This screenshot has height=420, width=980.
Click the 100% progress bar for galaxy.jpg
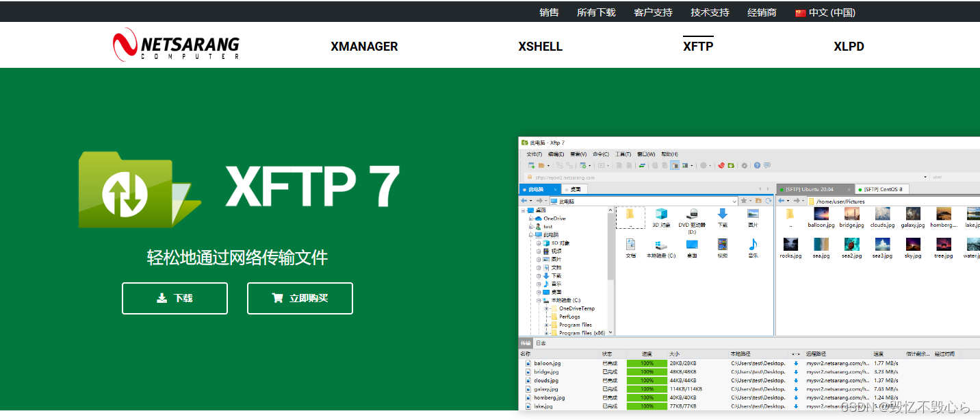647,388
